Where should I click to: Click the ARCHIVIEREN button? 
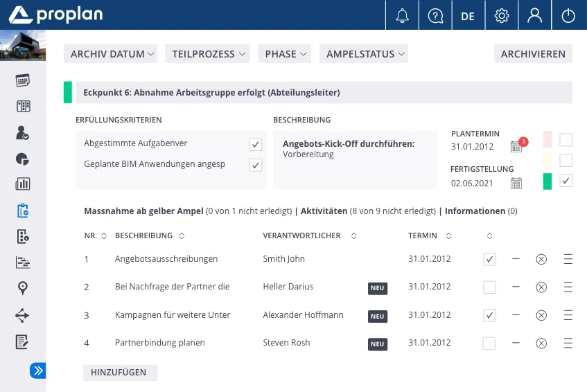click(533, 54)
